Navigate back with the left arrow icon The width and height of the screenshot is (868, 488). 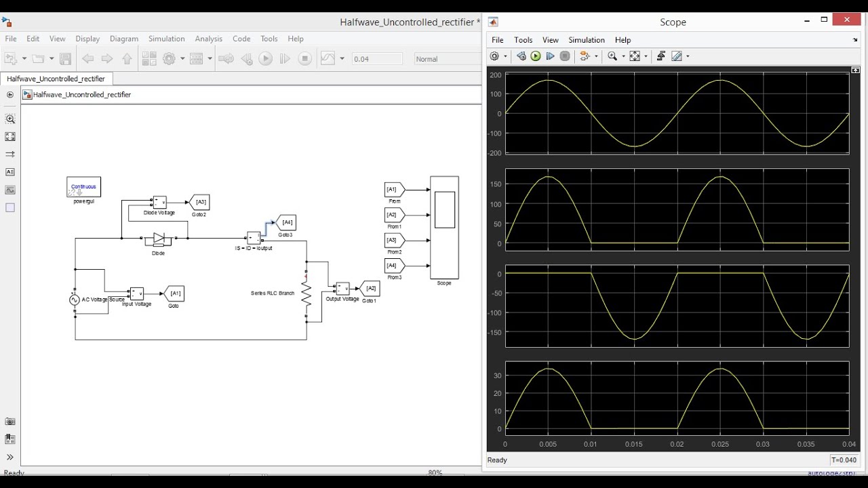(x=88, y=59)
